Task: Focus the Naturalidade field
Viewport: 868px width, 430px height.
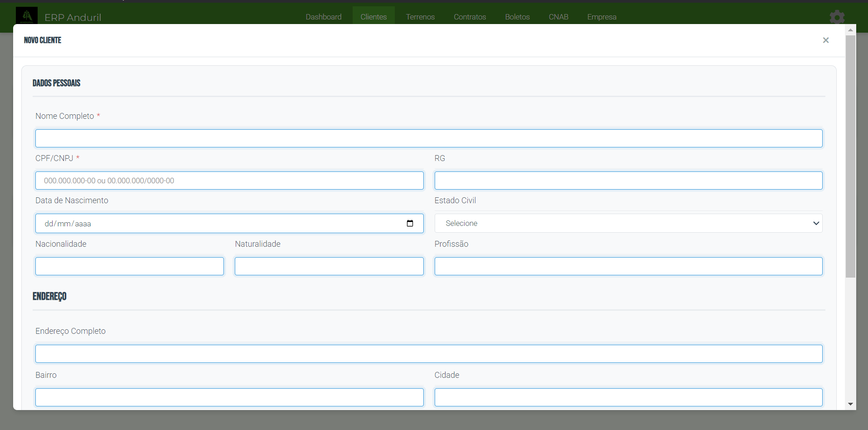Action: pyautogui.click(x=329, y=266)
